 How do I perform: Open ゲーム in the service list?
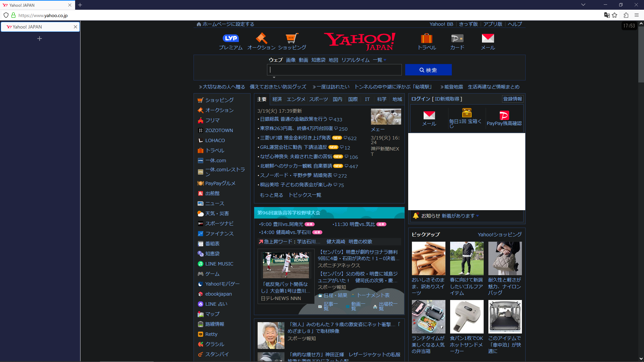pos(212,274)
